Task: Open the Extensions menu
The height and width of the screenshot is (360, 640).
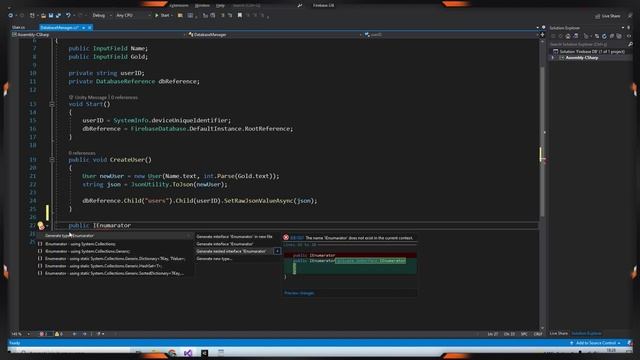Action: pos(179,5)
